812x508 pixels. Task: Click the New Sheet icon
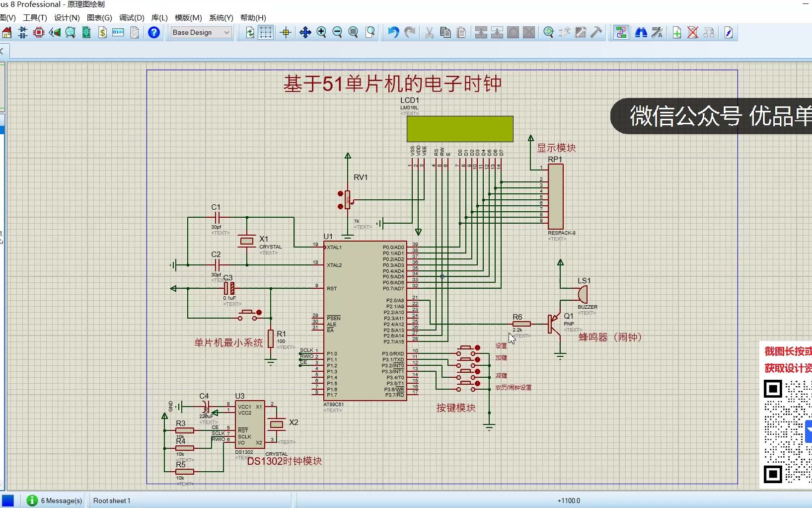pyautogui.click(x=677, y=33)
